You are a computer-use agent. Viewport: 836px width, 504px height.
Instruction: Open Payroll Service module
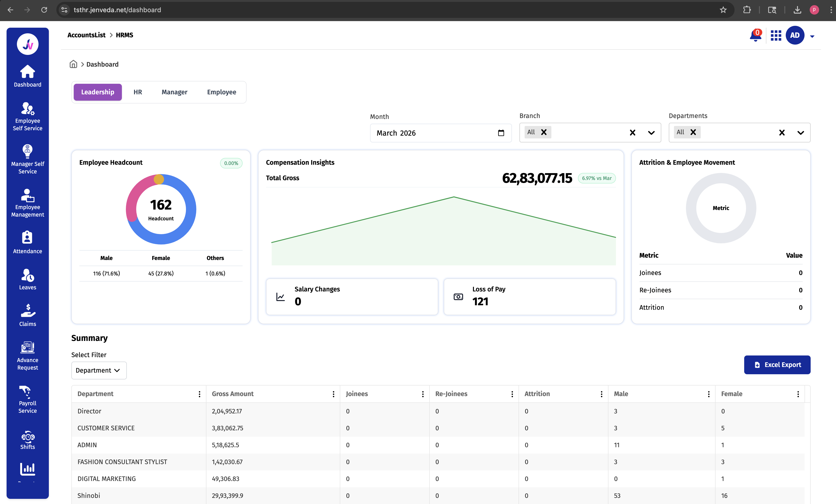coord(27,399)
